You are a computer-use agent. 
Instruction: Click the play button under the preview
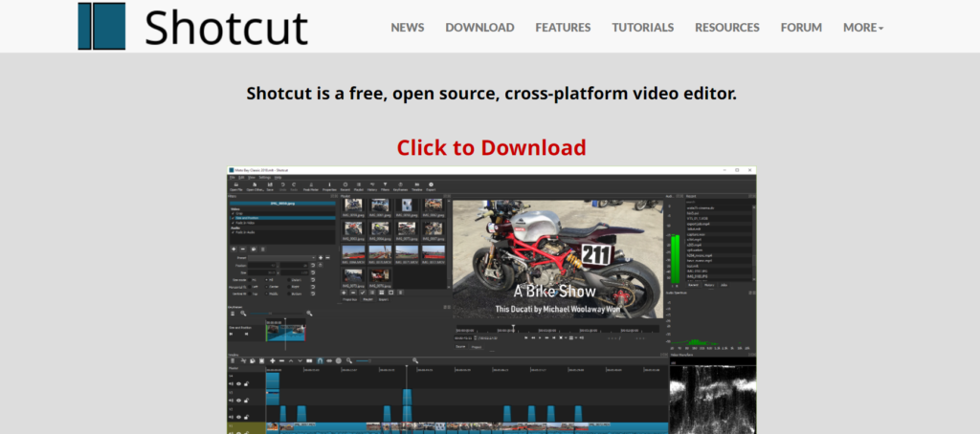(x=540, y=337)
